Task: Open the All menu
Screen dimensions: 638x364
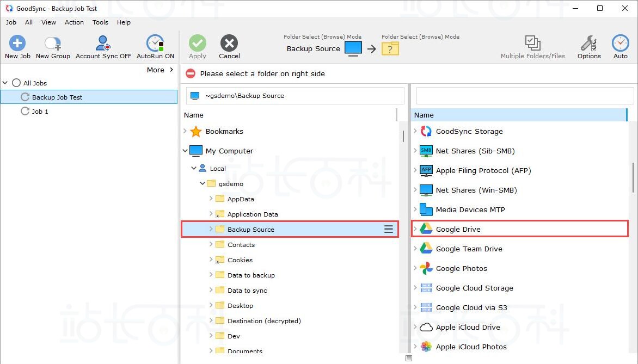Action: click(x=28, y=22)
